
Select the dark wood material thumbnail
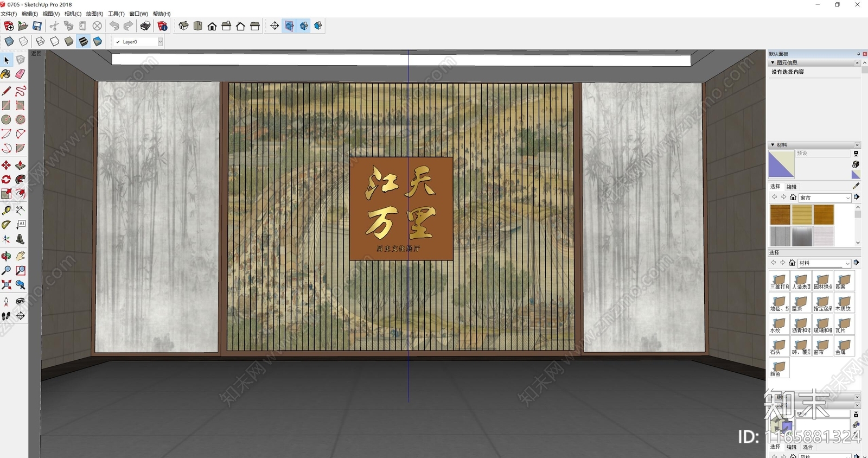780,215
